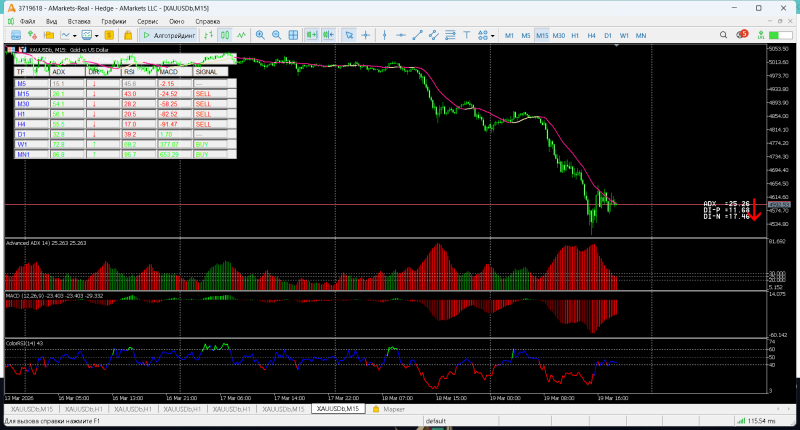Switch to H1 timeframe
The height and width of the screenshot is (430, 800).
pos(575,35)
